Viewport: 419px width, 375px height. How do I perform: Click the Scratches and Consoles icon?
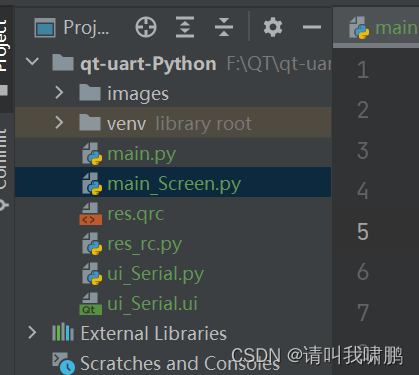pos(63,363)
